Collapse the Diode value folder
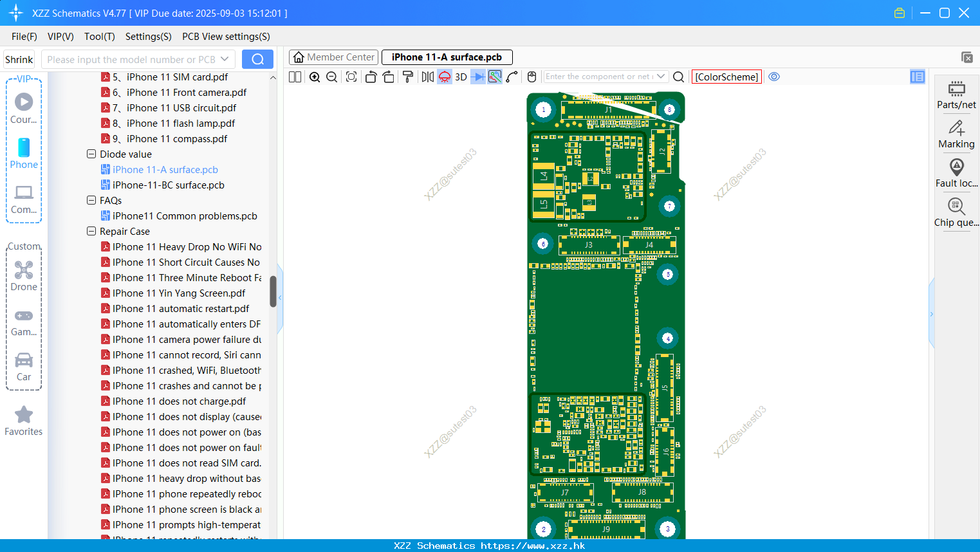Screen dimensions: 980x552 click(91, 154)
